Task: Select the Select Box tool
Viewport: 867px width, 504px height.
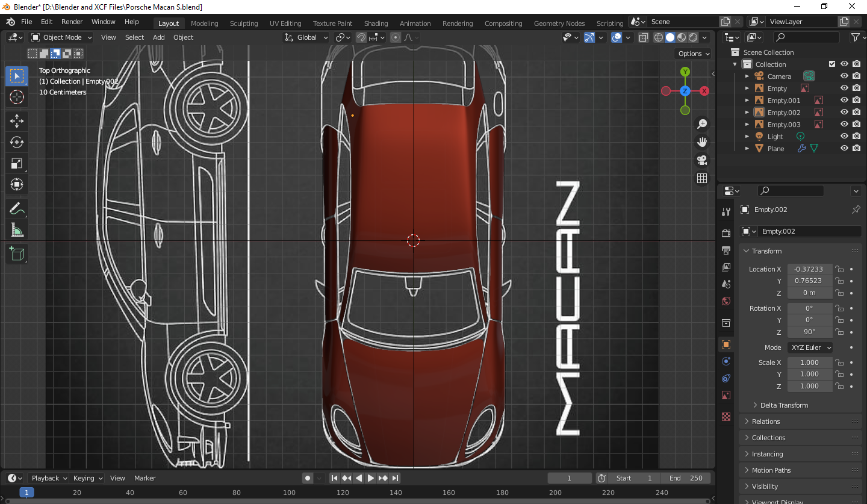Action: pyautogui.click(x=17, y=76)
